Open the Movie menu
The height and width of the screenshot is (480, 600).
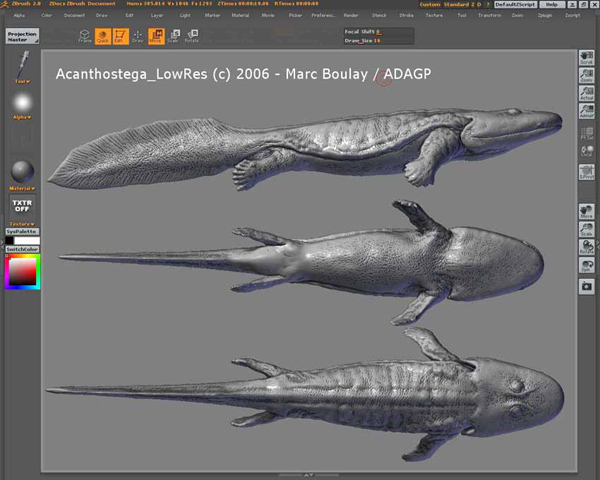268,15
